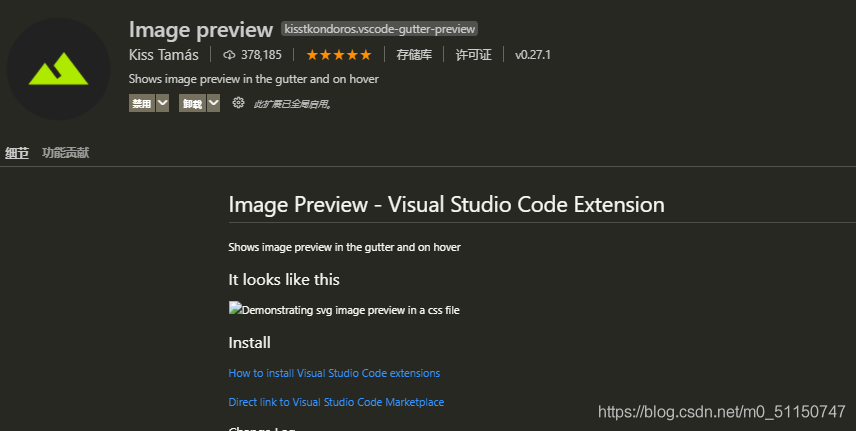Click the 禁用 (Disable) button
The height and width of the screenshot is (431, 856).
tap(142, 103)
